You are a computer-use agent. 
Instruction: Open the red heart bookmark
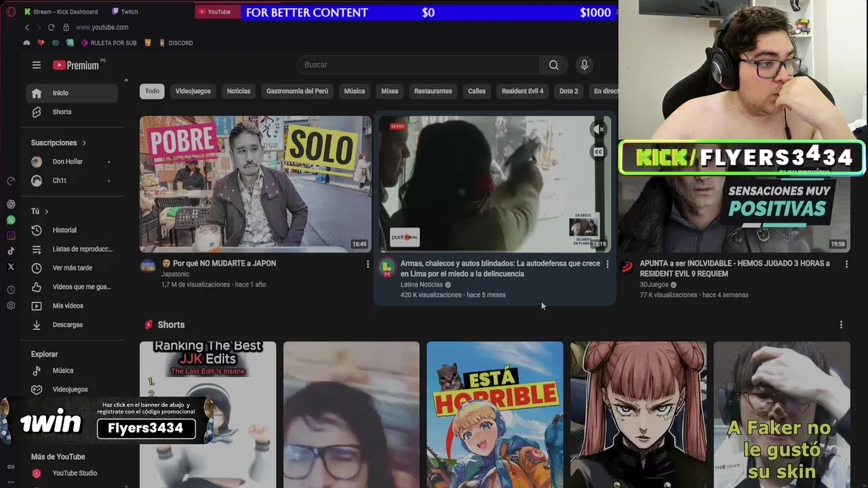point(41,43)
